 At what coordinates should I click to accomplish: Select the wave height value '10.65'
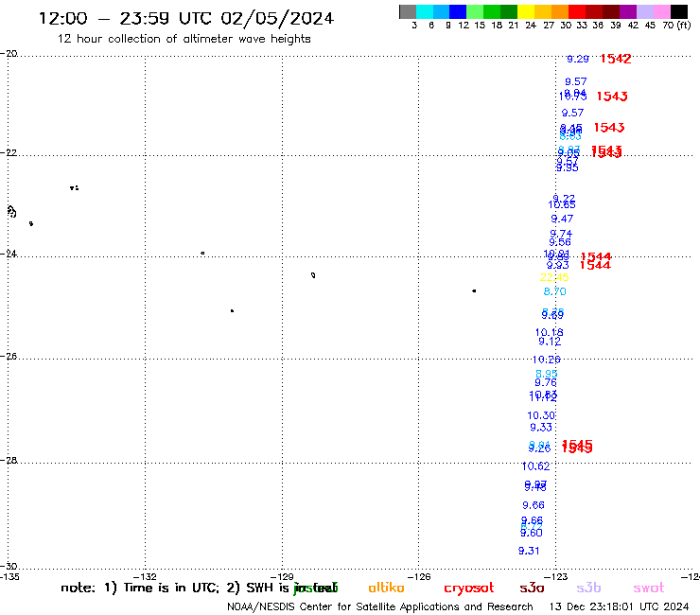[562, 205]
